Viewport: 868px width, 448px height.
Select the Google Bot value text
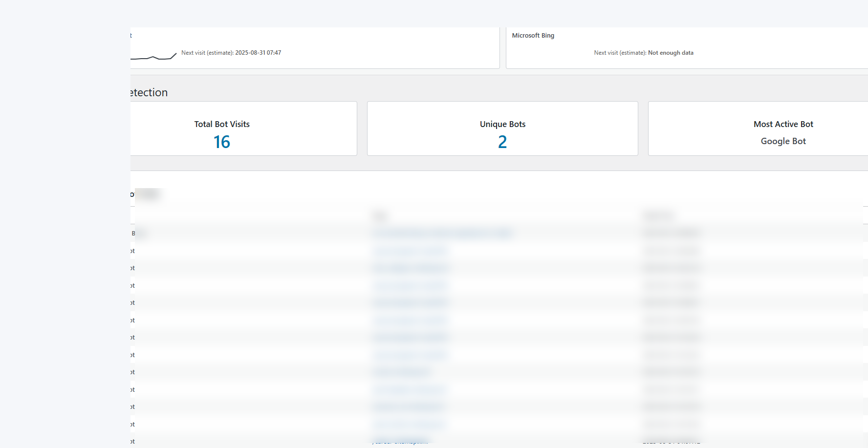coord(783,141)
